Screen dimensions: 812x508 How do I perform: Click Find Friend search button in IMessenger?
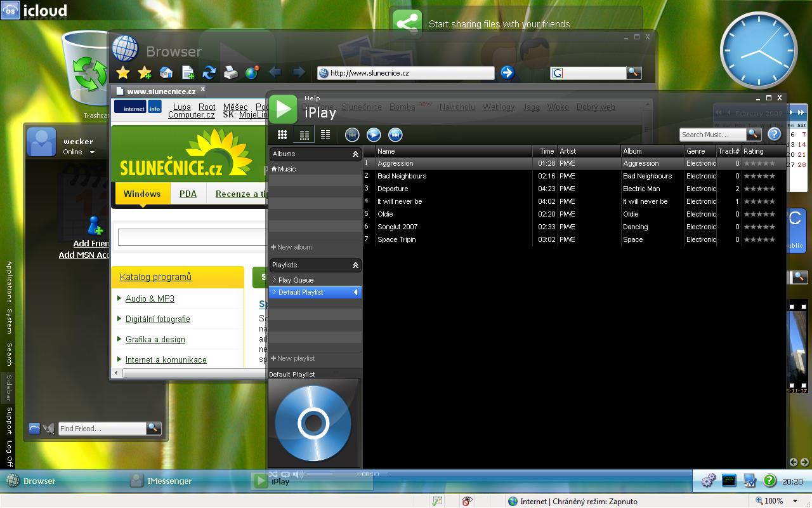tap(154, 428)
